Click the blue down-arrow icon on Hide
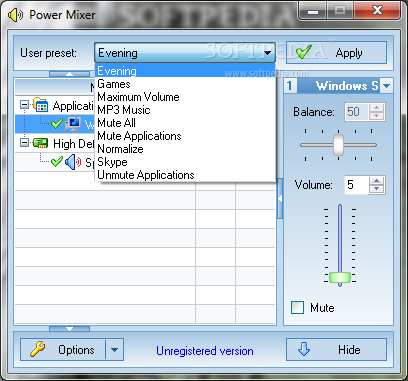Image resolution: width=408 pixels, height=381 pixels. pyautogui.click(x=304, y=349)
